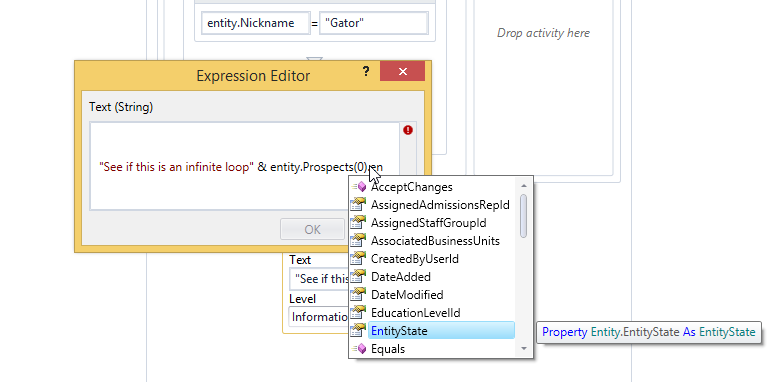Click the EducationLevelId property icon
This screenshot has height=382, width=767.
(359, 313)
